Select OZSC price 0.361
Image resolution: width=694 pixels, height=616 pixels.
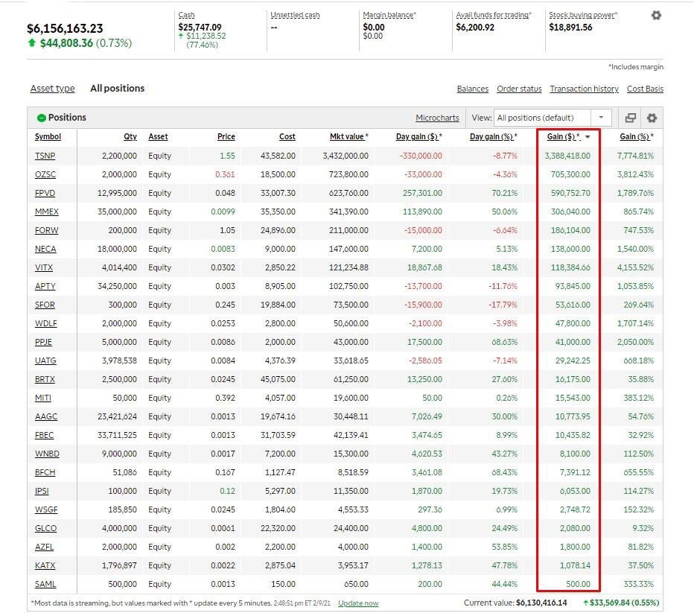tap(225, 174)
